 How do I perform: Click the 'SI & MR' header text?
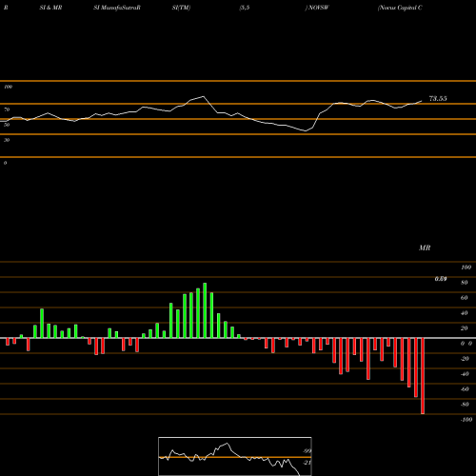point(50,8)
